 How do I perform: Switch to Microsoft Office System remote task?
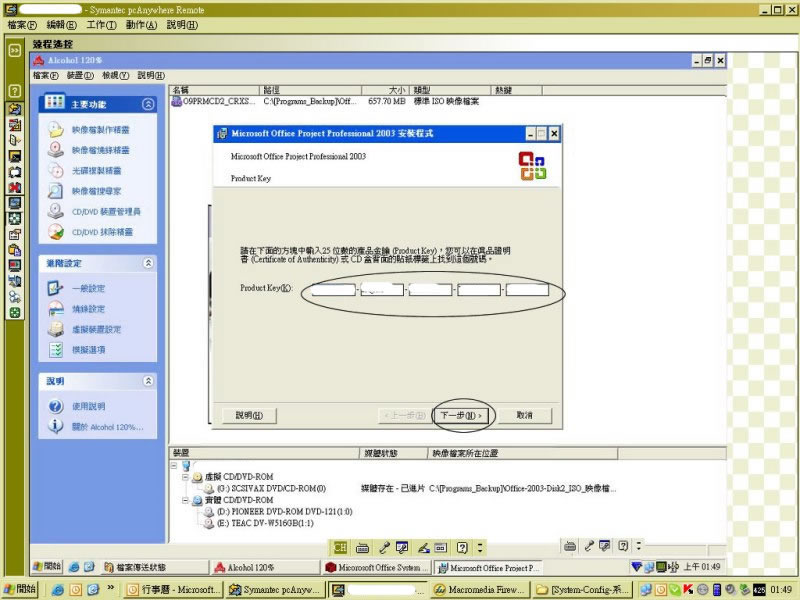tap(376, 567)
